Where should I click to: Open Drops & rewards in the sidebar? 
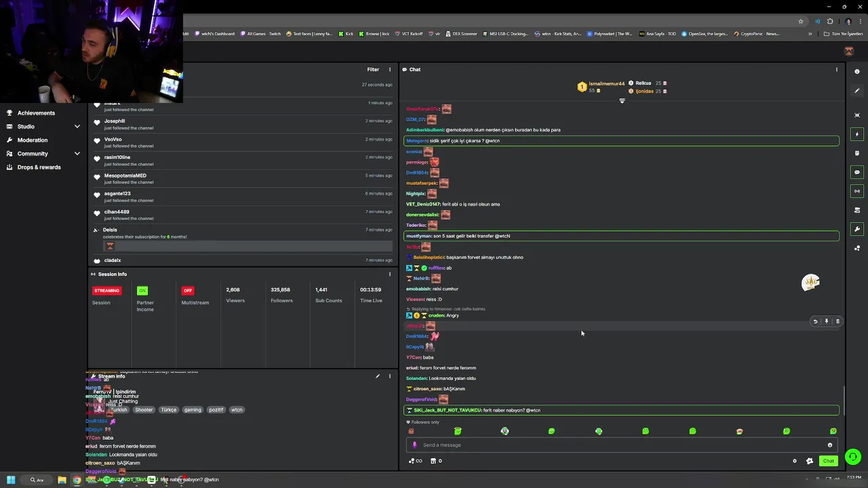[39, 167]
